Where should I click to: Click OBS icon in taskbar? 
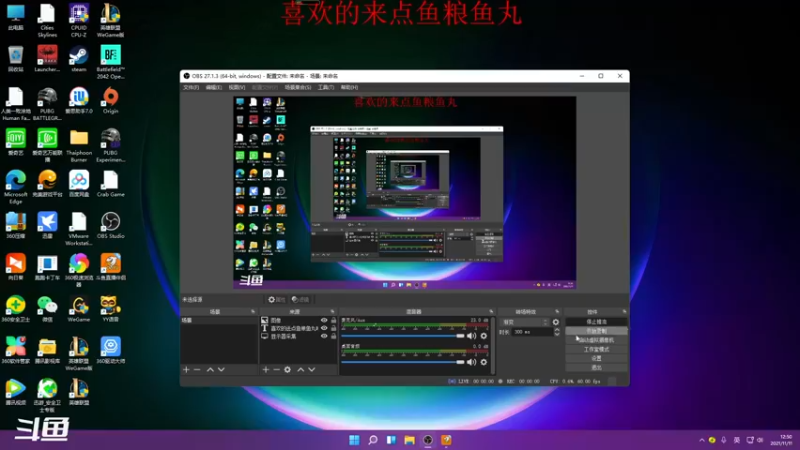[x=428, y=440]
